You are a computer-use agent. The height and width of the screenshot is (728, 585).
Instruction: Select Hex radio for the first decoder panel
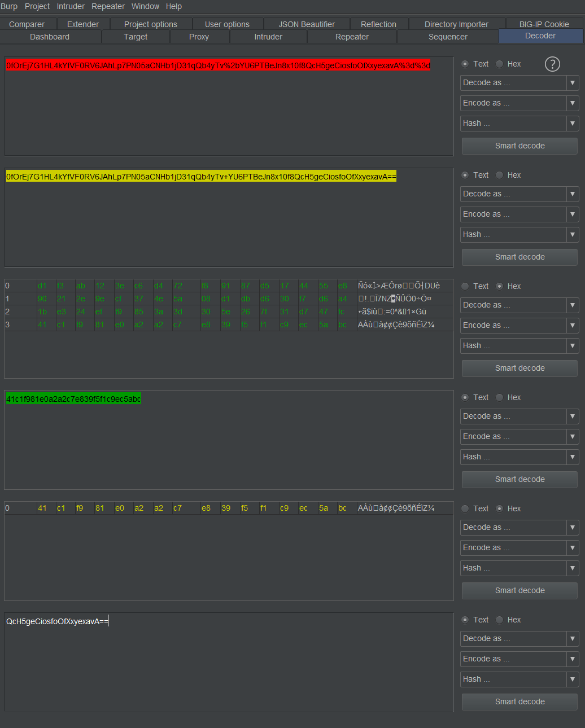(499, 64)
